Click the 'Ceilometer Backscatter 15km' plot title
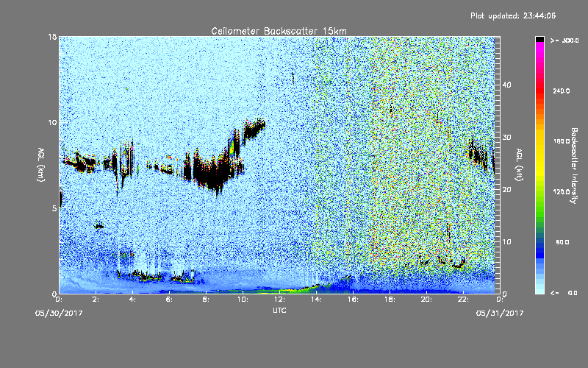 [x=279, y=31]
